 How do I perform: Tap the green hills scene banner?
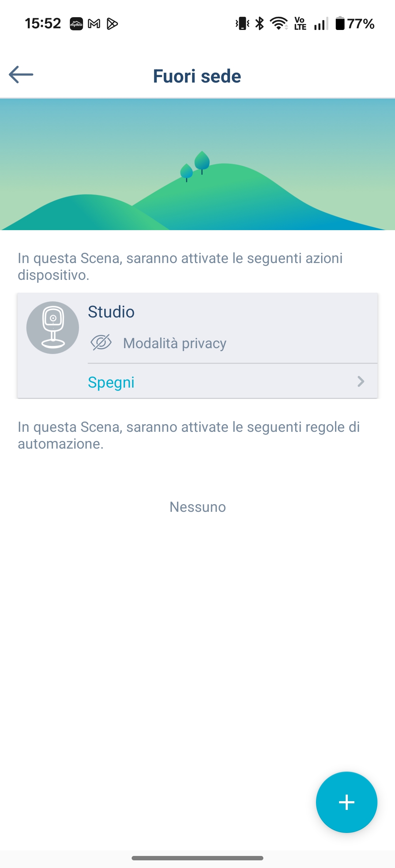click(x=197, y=164)
